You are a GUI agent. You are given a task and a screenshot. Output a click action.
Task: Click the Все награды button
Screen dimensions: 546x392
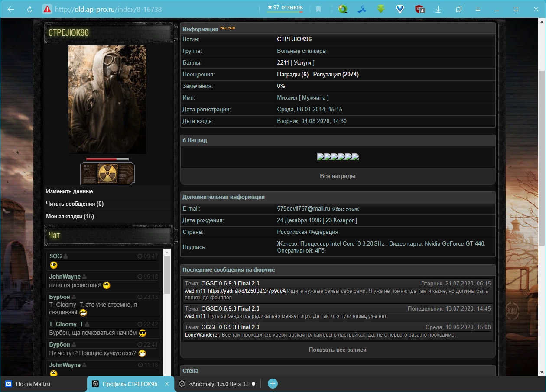point(338,176)
